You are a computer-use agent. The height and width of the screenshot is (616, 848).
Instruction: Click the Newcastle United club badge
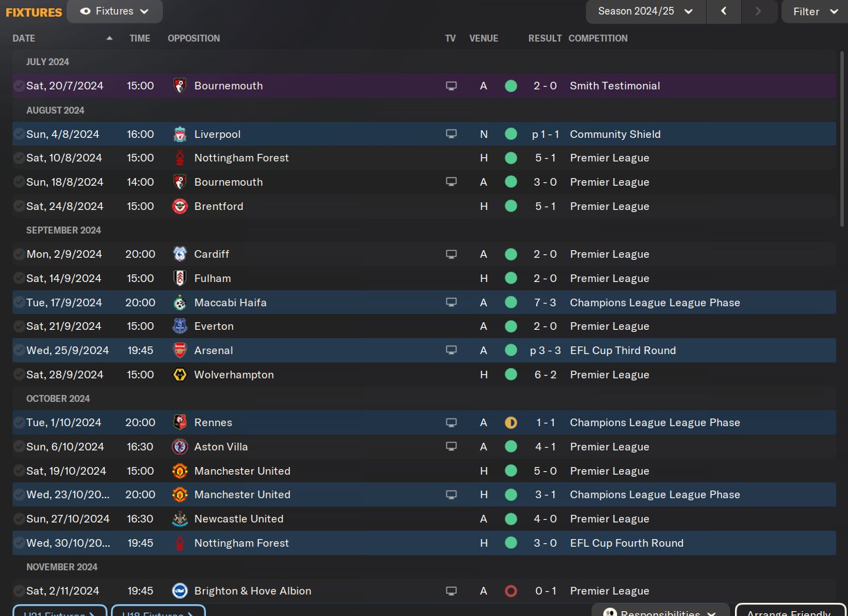180,519
